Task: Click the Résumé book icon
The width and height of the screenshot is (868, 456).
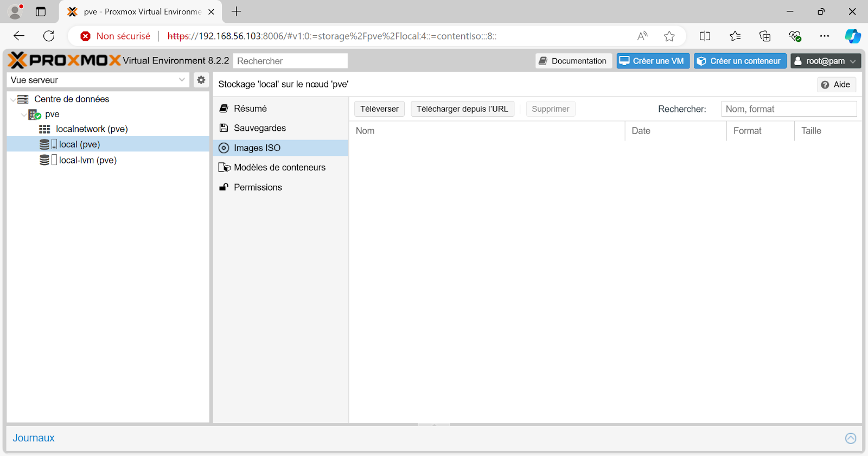Action: point(224,109)
